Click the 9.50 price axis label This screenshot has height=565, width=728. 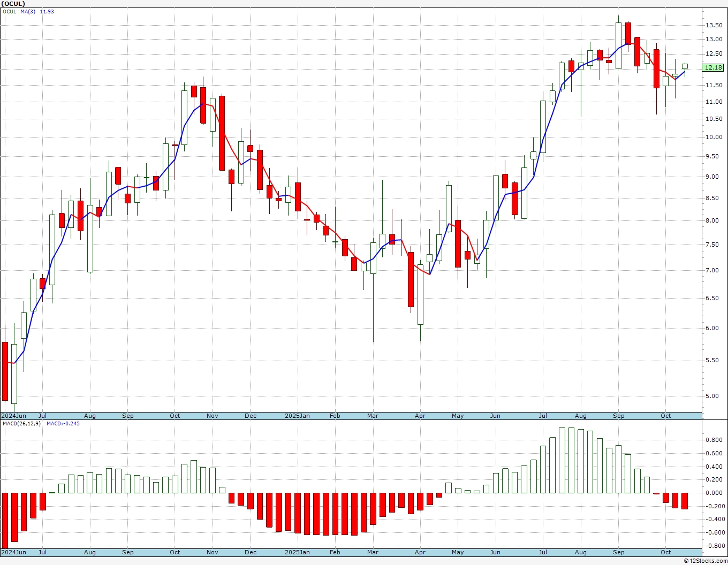tap(714, 156)
